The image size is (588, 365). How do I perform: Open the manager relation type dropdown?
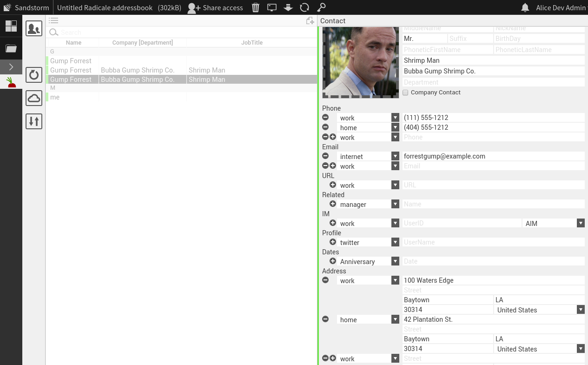(395, 204)
